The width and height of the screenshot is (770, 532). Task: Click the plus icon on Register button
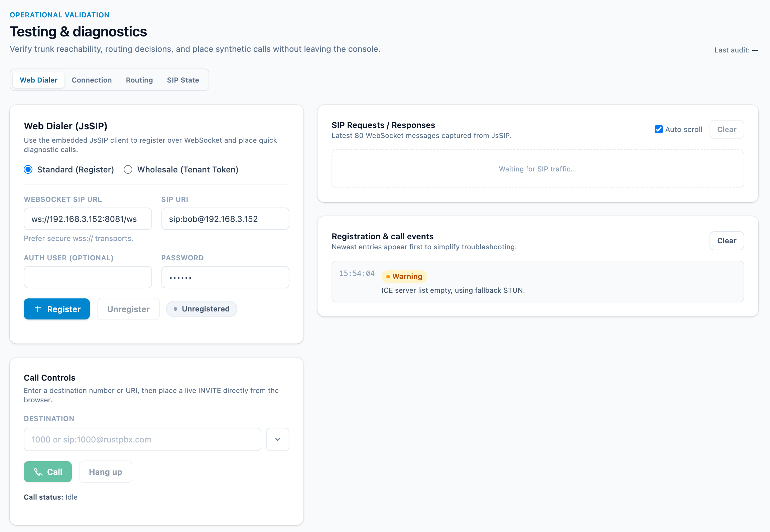click(38, 309)
